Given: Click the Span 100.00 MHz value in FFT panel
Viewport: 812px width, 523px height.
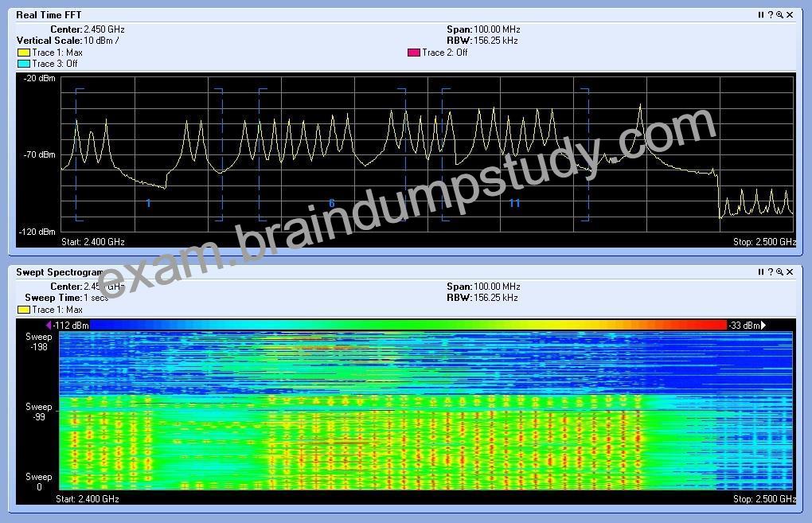Looking at the screenshot, I should tap(497, 29).
